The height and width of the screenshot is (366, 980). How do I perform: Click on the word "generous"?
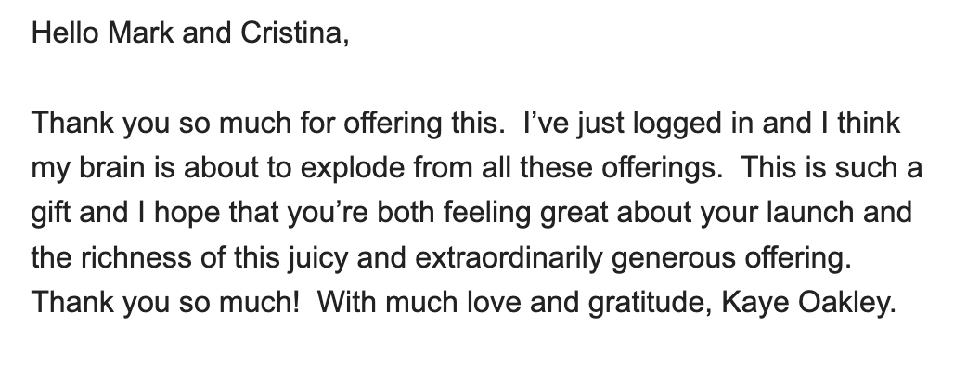click(x=674, y=257)
